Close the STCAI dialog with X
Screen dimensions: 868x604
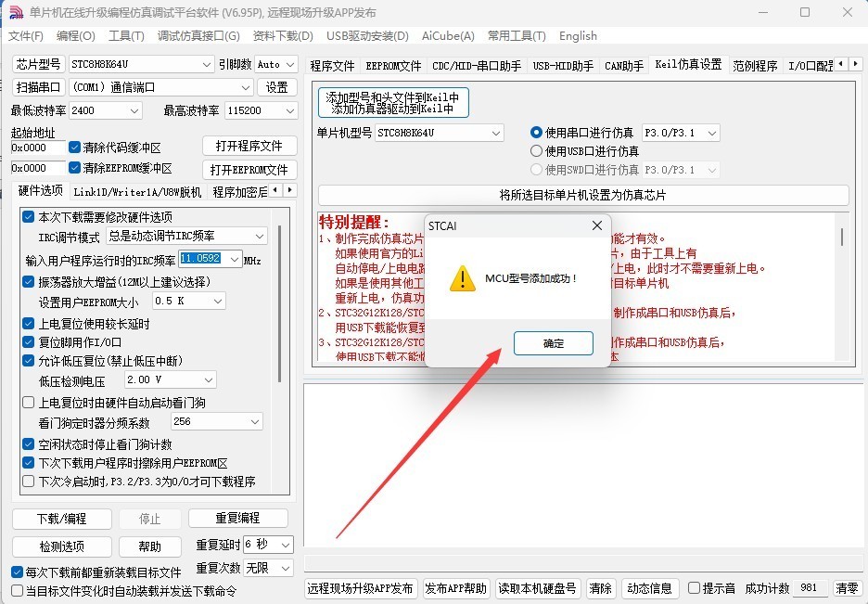pyautogui.click(x=597, y=225)
